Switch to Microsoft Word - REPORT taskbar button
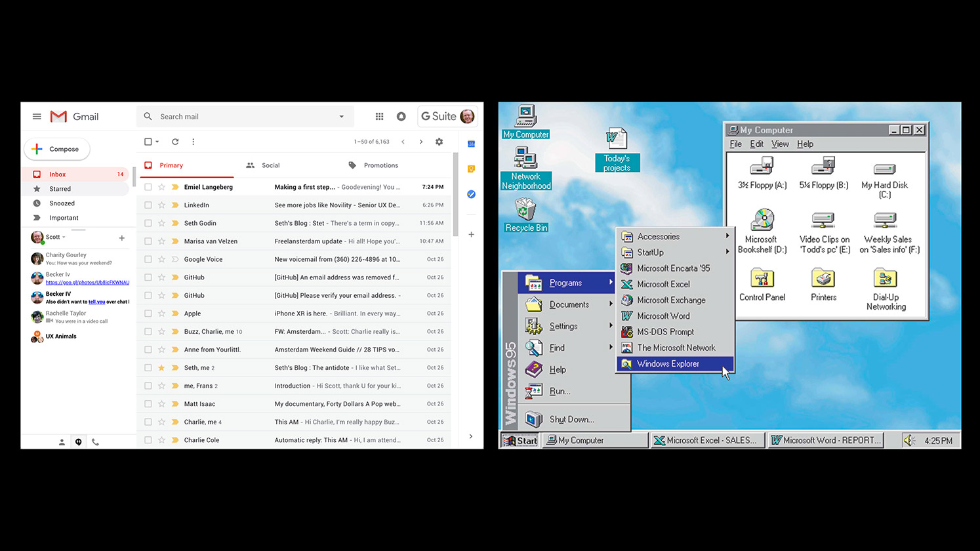 (x=826, y=440)
